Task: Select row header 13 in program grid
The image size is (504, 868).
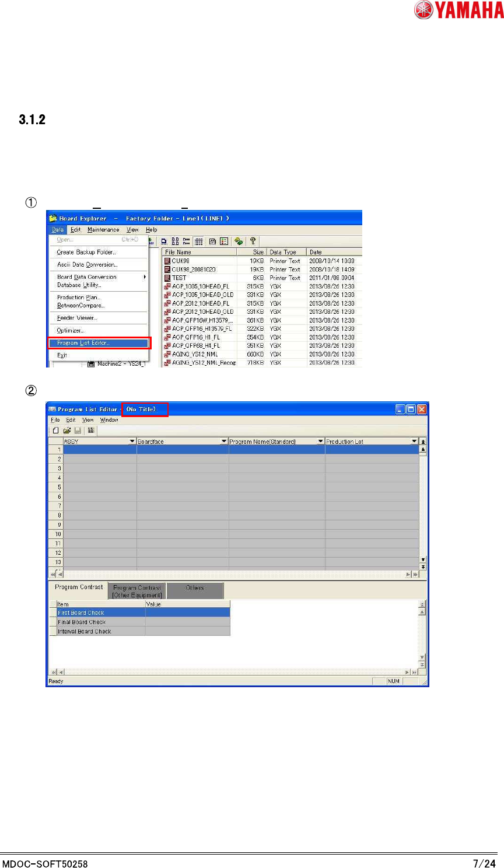Action: [x=56, y=562]
